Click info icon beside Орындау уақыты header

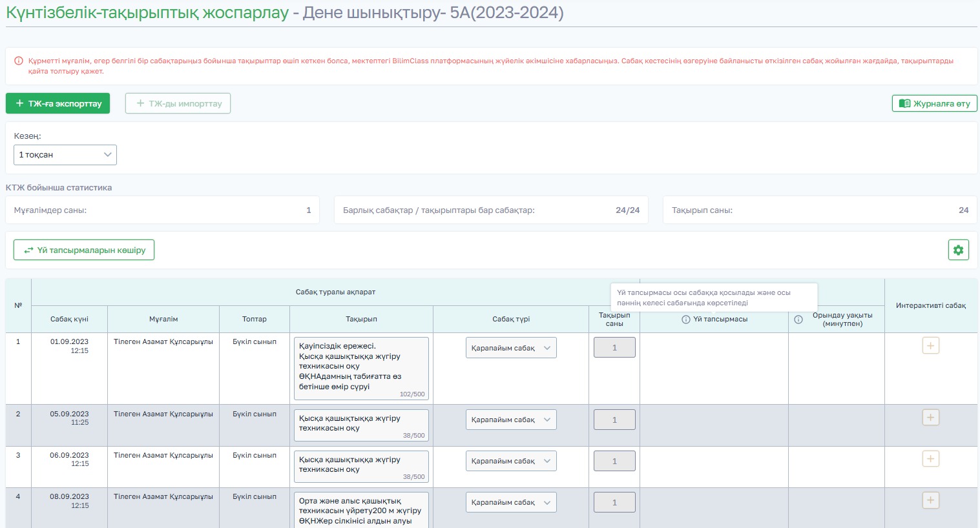click(798, 320)
